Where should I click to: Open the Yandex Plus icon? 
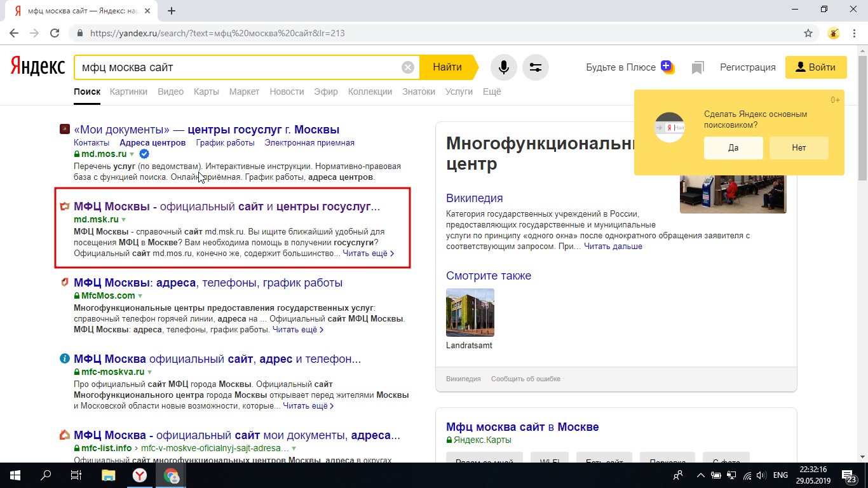667,67
